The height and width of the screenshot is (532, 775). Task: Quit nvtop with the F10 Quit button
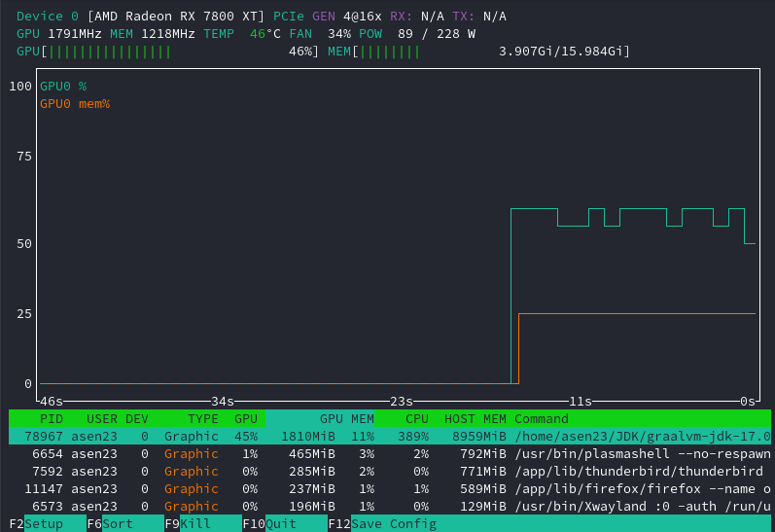click(x=285, y=523)
